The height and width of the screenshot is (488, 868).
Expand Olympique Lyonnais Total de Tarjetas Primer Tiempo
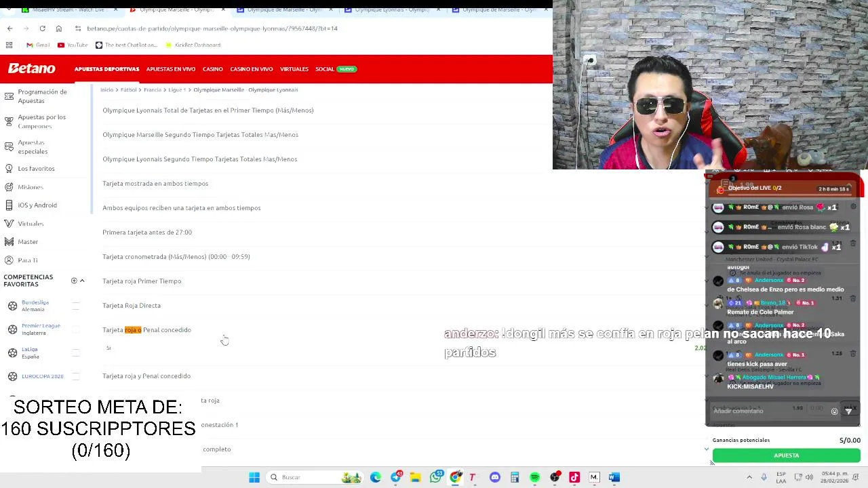point(208,110)
